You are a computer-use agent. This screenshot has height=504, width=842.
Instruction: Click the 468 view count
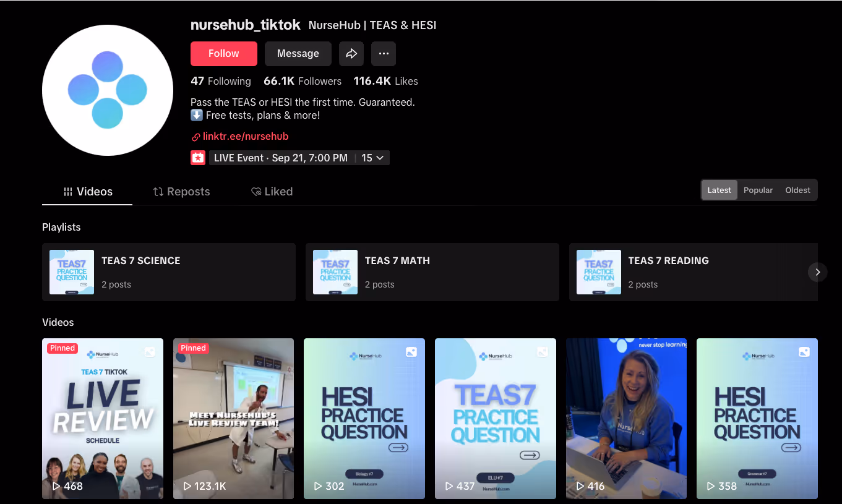click(x=67, y=487)
